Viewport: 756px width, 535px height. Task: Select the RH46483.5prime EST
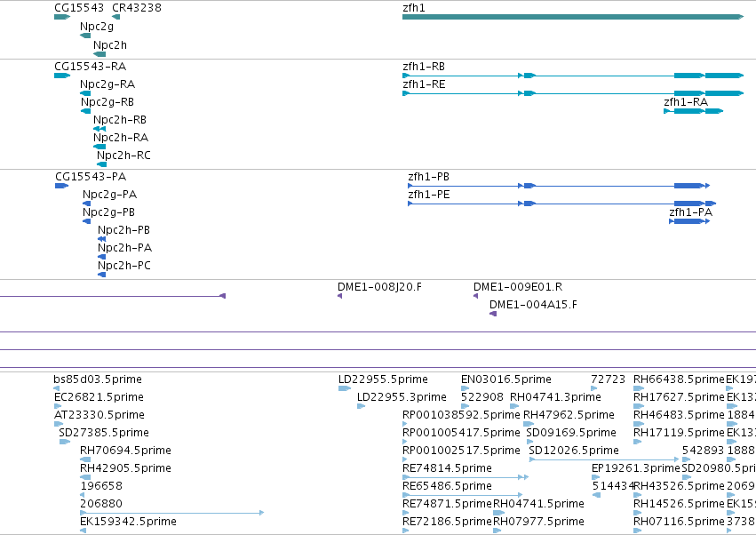click(x=639, y=424)
